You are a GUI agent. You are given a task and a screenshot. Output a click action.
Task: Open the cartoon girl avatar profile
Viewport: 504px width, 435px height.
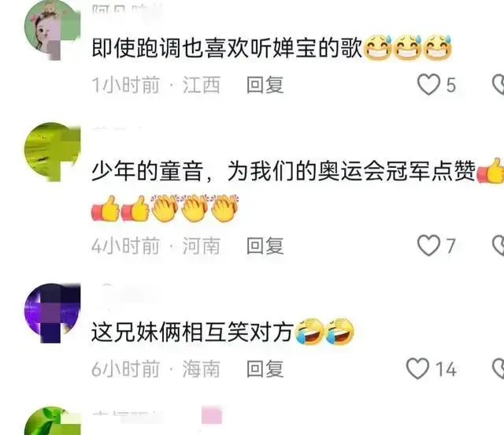[53, 31]
